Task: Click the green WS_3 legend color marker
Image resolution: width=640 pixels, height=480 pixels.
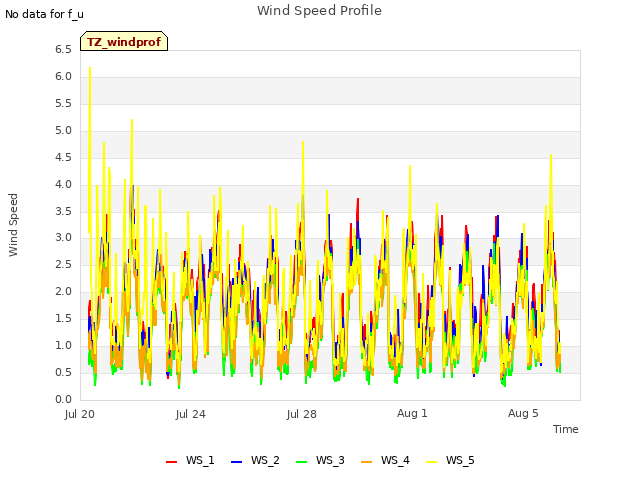Action: (301, 462)
